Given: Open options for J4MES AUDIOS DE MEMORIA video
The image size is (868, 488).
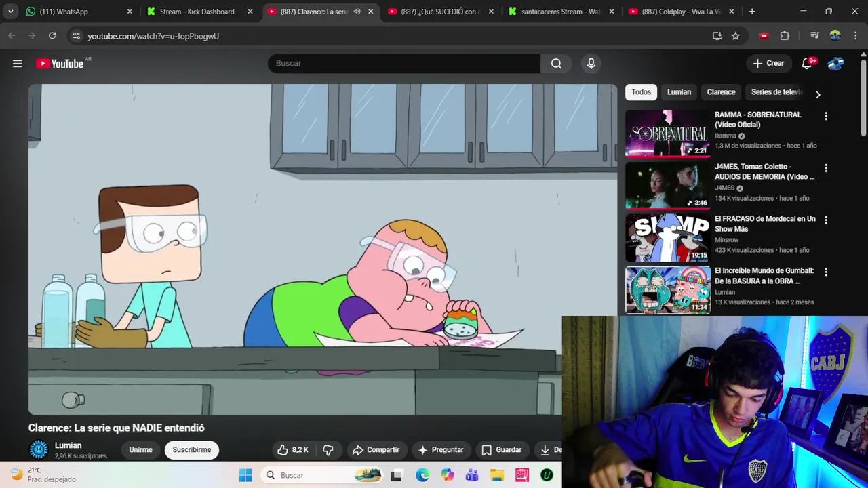Looking at the screenshot, I should point(826,168).
